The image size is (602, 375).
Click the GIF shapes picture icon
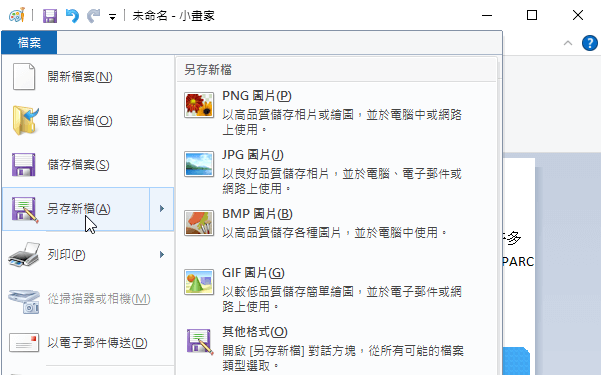(198, 282)
